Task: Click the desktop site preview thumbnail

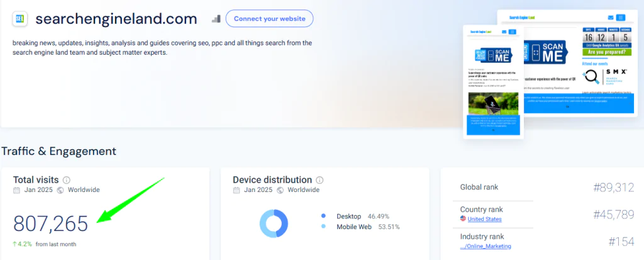Action: point(569,63)
